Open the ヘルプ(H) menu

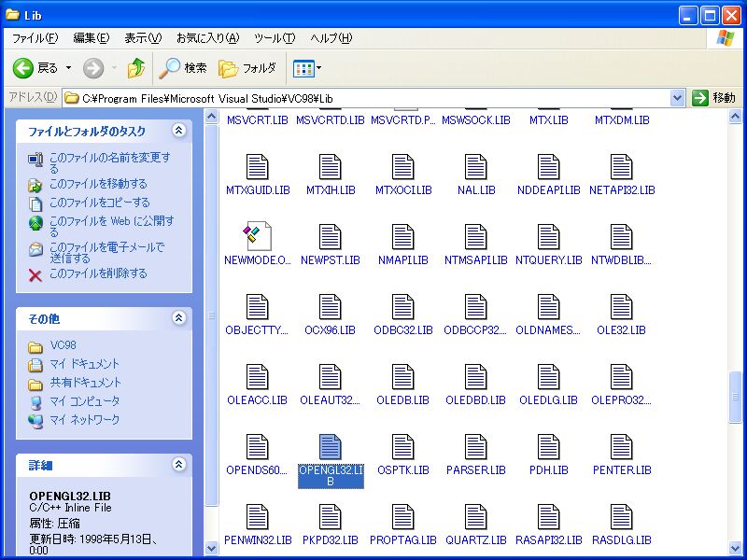click(331, 38)
